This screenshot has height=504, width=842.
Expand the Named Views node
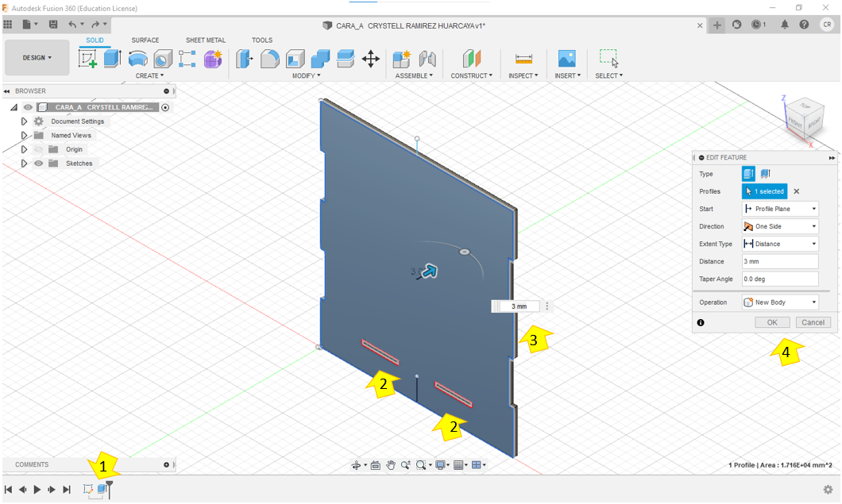24,135
